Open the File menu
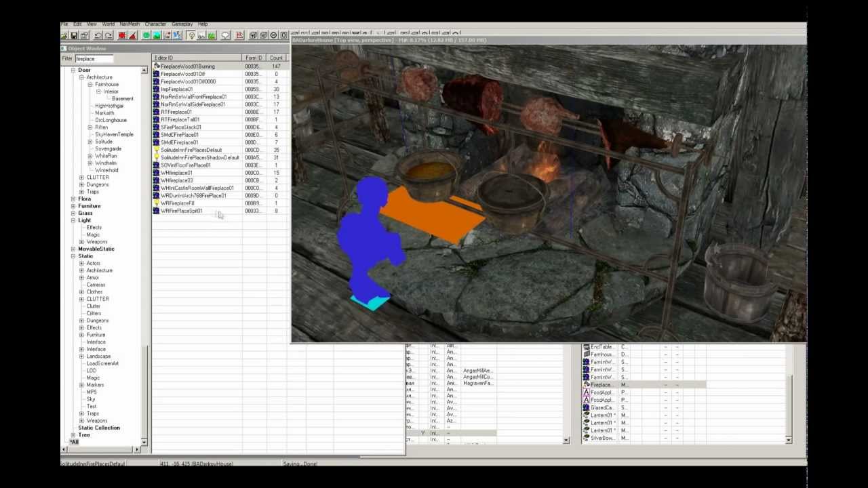 click(x=64, y=24)
